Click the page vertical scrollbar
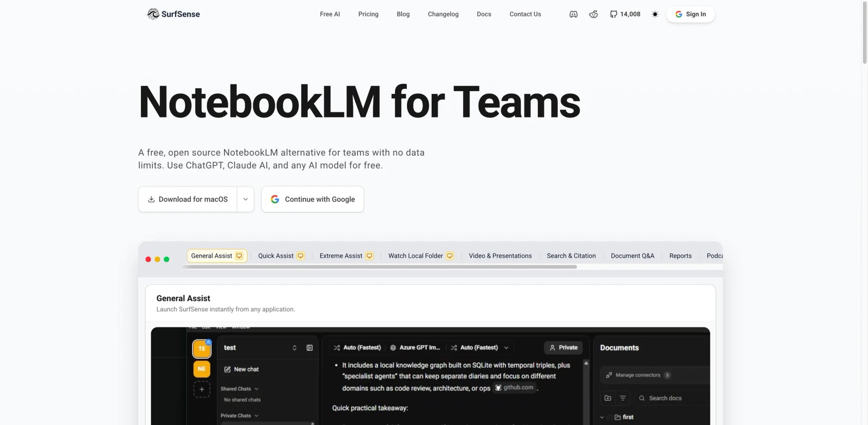The image size is (868, 425). [865, 33]
